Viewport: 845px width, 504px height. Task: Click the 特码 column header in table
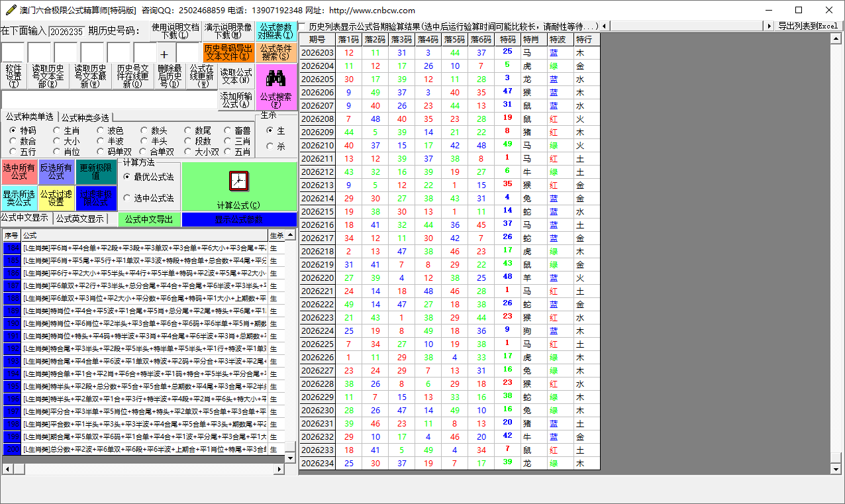(x=507, y=39)
